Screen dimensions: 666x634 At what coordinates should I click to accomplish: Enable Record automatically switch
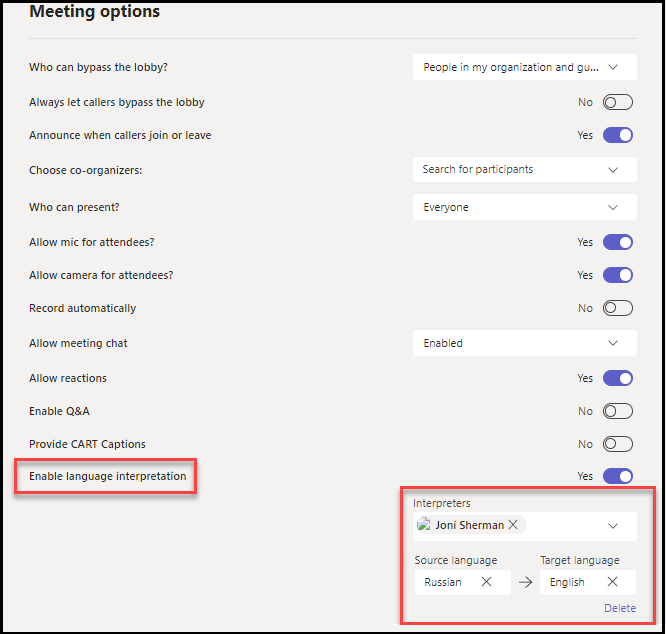point(618,308)
